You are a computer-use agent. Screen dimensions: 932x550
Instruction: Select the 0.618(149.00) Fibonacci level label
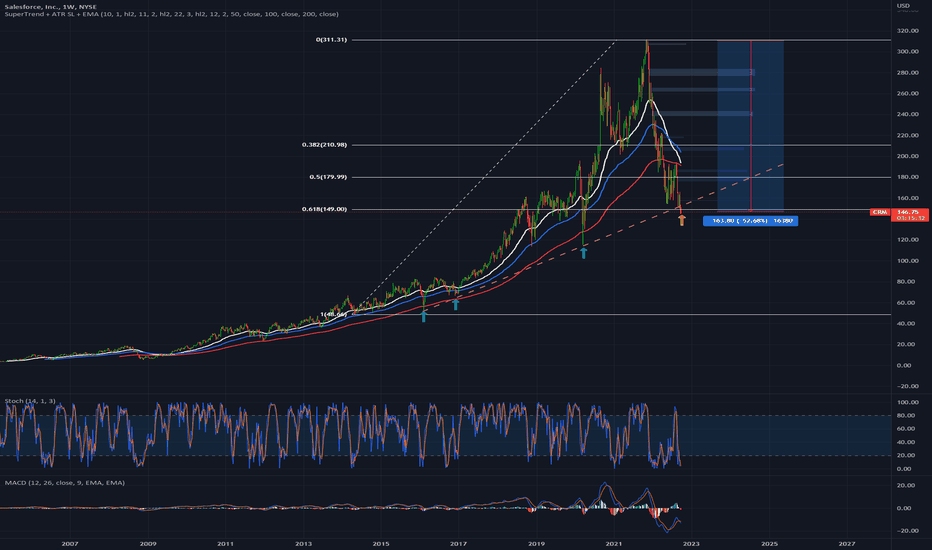click(324, 209)
